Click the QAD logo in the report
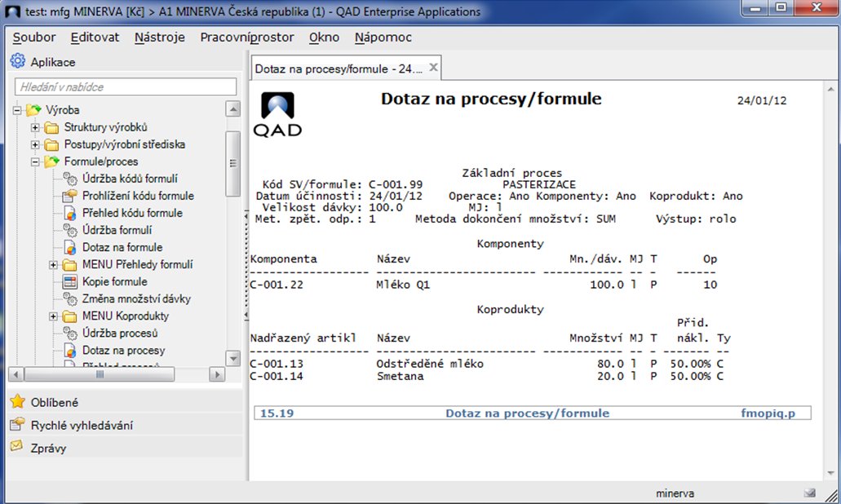 click(x=277, y=114)
